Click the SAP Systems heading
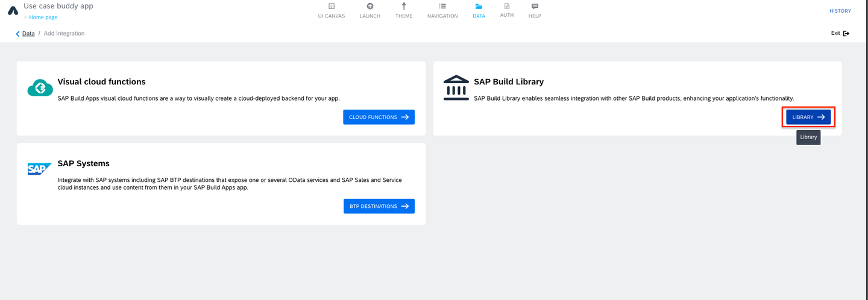 [x=83, y=163]
